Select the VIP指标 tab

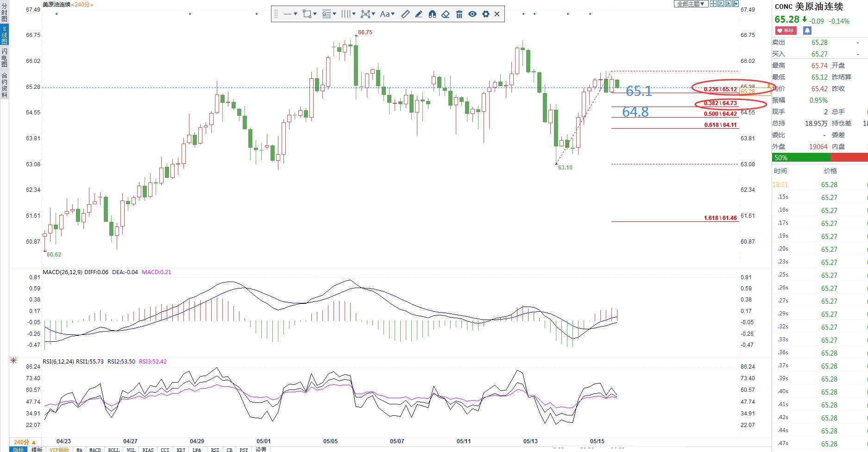(60, 449)
